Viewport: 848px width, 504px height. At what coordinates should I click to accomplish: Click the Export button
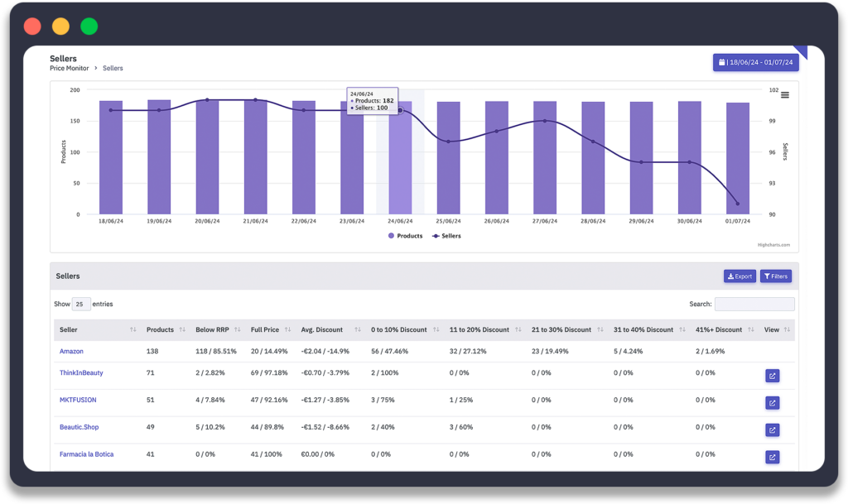[x=740, y=276]
